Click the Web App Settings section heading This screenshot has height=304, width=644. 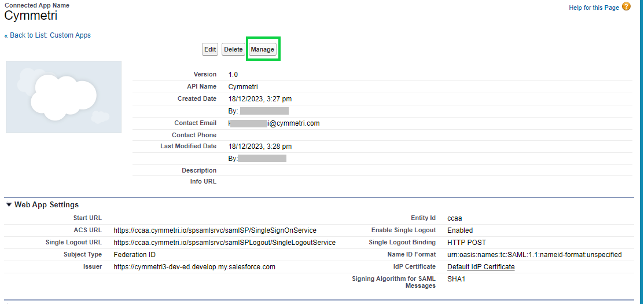point(46,204)
